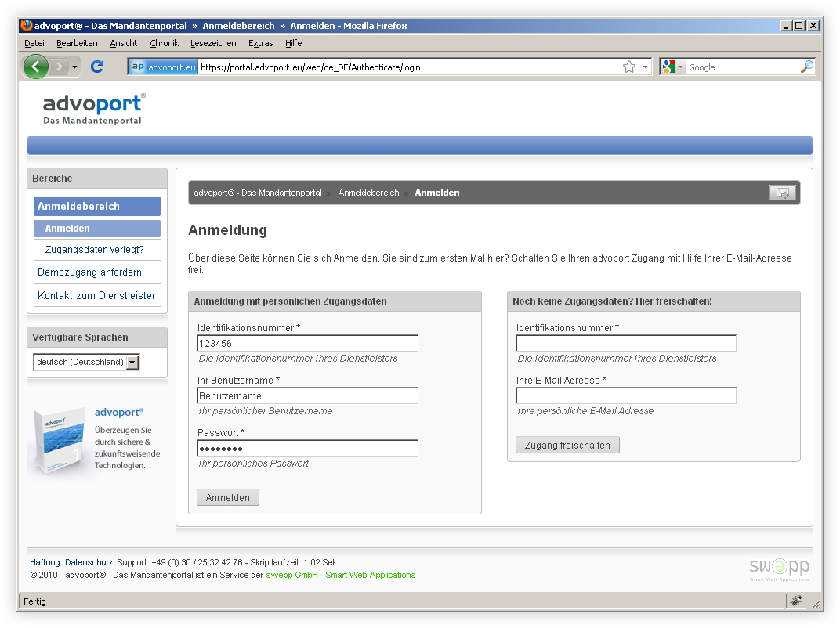Image resolution: width=840 pixels, height=628 pixels.
Task: Open the Lesezeichen menu
Action: pyautogui.click(x=213, y=43)
